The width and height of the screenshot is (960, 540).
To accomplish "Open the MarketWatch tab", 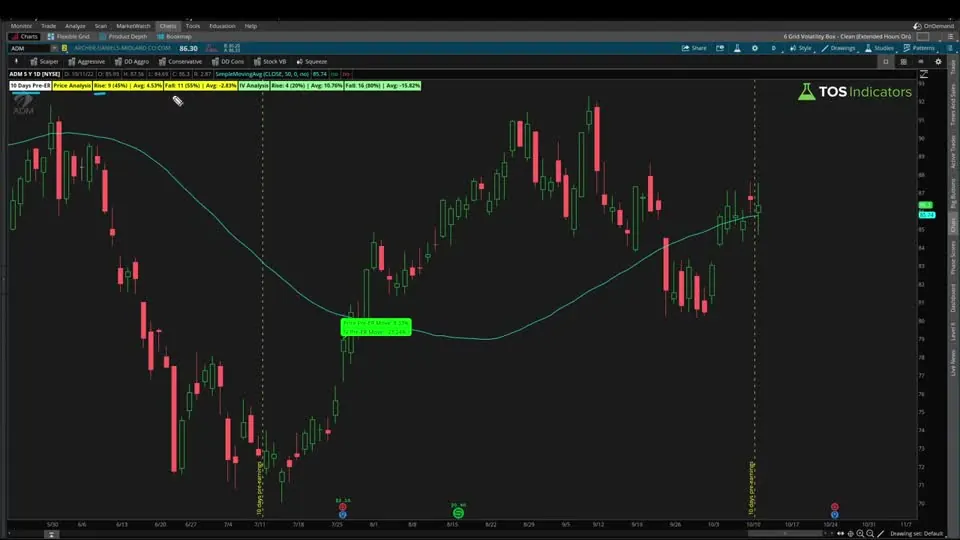I will click(133, 26).
